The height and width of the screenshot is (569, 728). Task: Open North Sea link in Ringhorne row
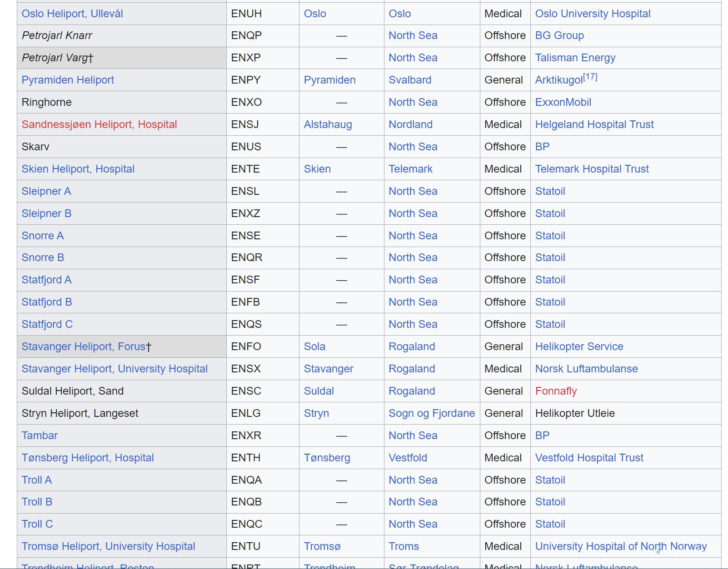coord(413,102)
